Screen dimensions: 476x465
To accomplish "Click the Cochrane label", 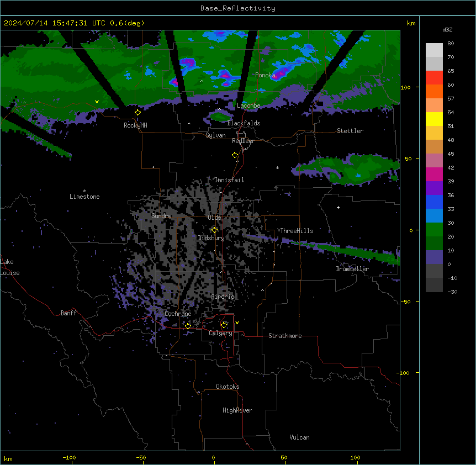I will [x=178, y=314].
